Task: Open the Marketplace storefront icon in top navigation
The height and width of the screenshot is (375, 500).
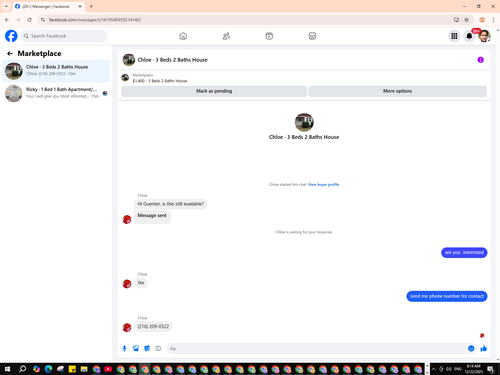Action: (x=312, y=36)
